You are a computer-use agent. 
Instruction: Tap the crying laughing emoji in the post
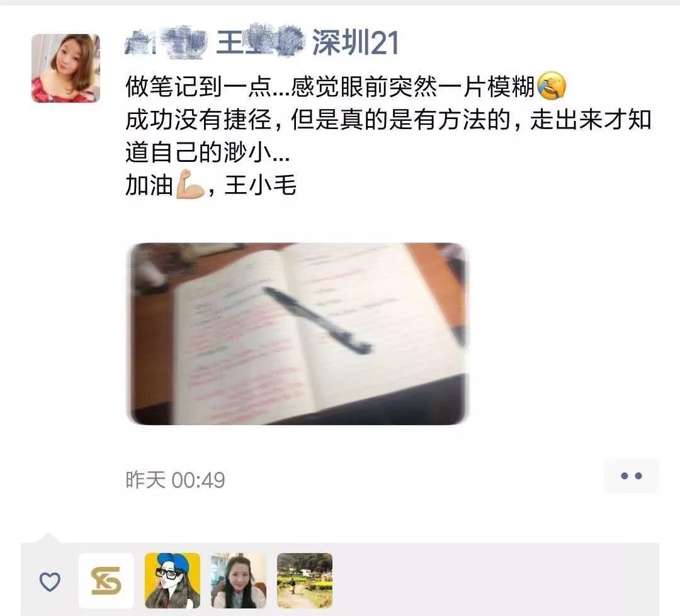(551, 86)
